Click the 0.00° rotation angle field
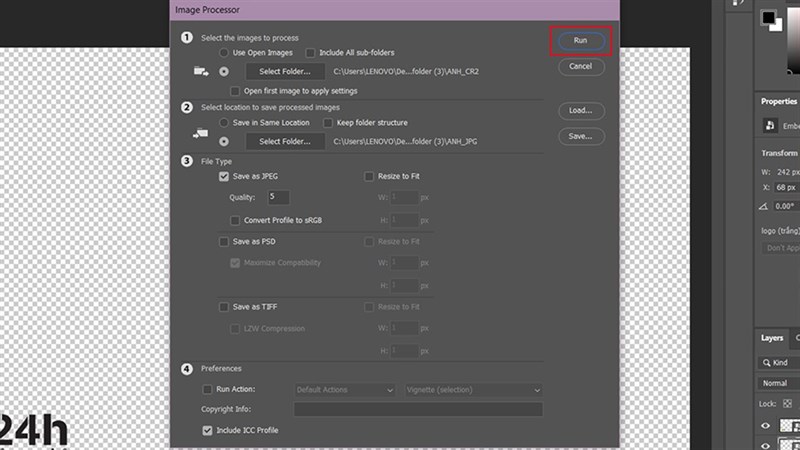Image resolution: width=800 pixels, height=450 pixels. [x=786, y=206]
